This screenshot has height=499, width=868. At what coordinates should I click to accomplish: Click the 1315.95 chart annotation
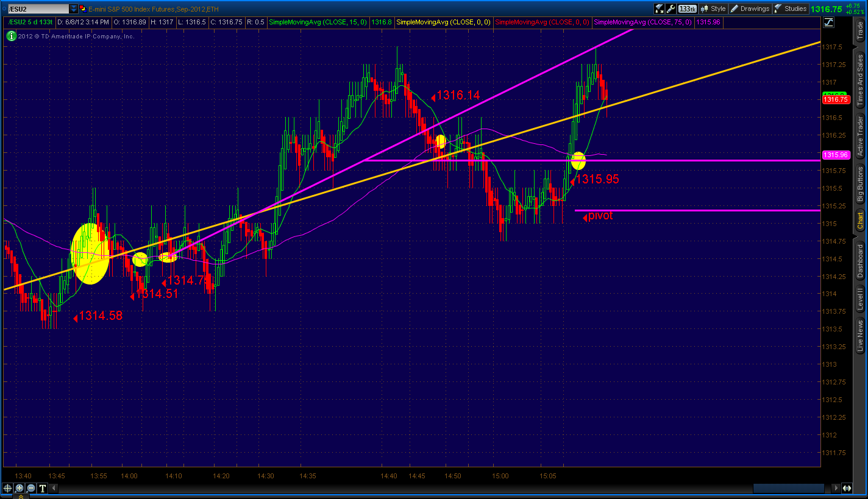[597, 179]
